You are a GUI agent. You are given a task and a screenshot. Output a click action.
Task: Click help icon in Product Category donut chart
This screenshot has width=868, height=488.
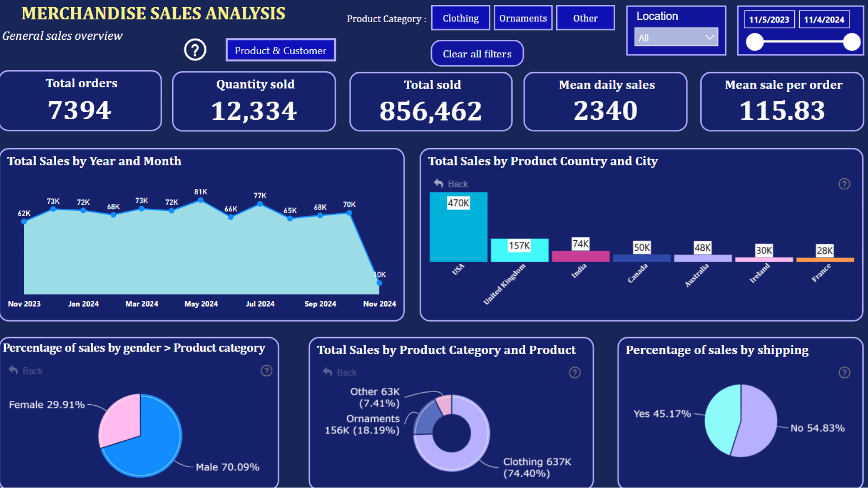[575, 373]
